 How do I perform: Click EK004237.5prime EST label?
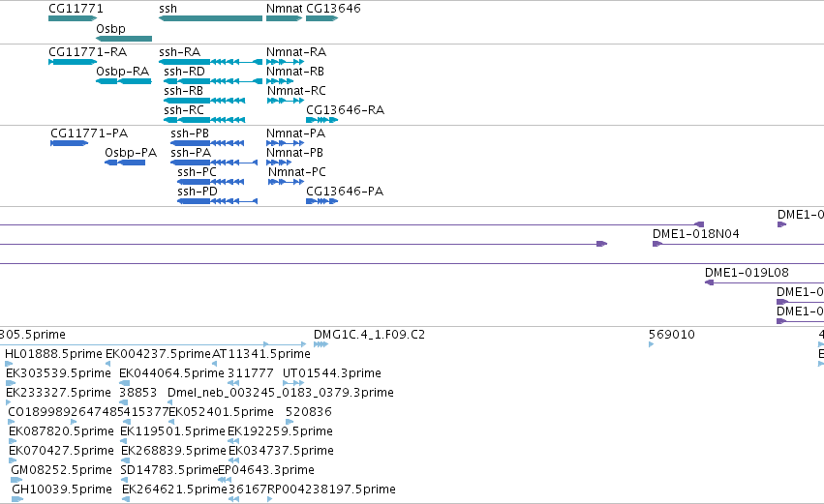click(x=158, y=354)
